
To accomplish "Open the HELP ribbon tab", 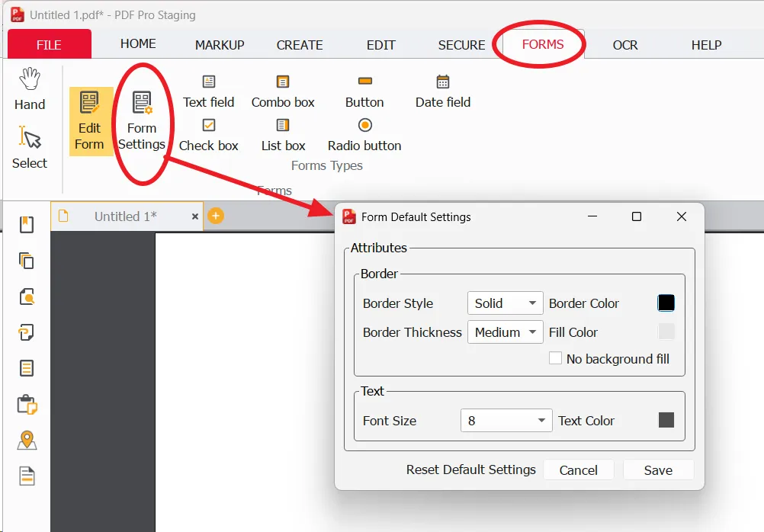I will tap(707, 45).
